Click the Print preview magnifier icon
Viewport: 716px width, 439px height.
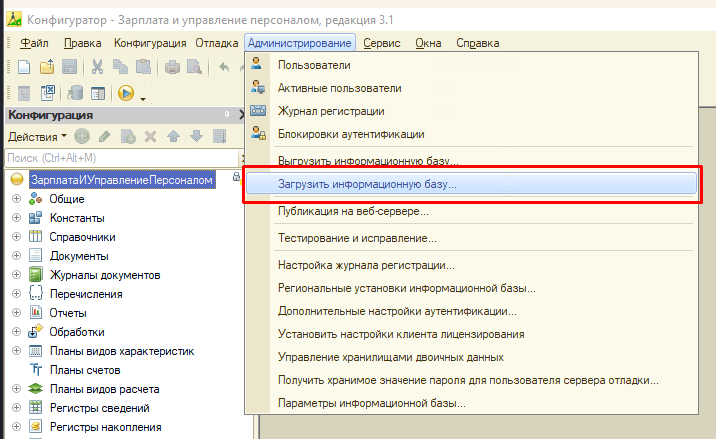click(195, 68)
